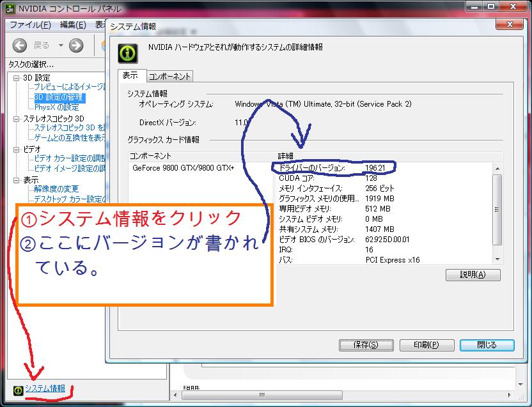This screenshot has width=532, height=407.
Task: Switch to the コンポーネント tab
Action: 169,77
